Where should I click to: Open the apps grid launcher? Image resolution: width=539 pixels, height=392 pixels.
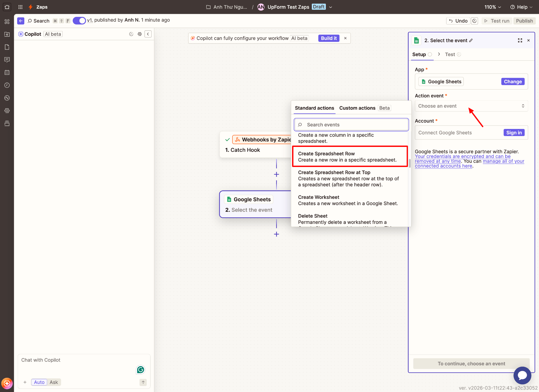pyautogui.click(x=20, y=7)
